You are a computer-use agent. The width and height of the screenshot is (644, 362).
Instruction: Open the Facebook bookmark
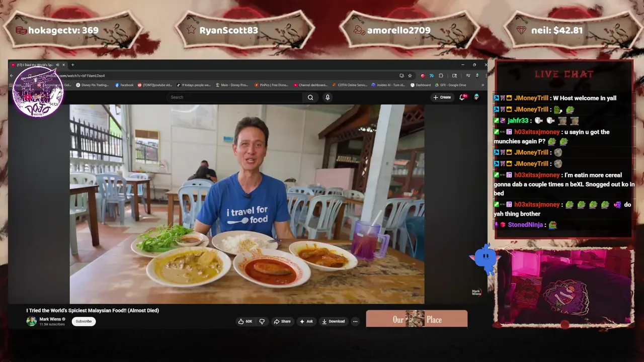(x=124, y=85)
